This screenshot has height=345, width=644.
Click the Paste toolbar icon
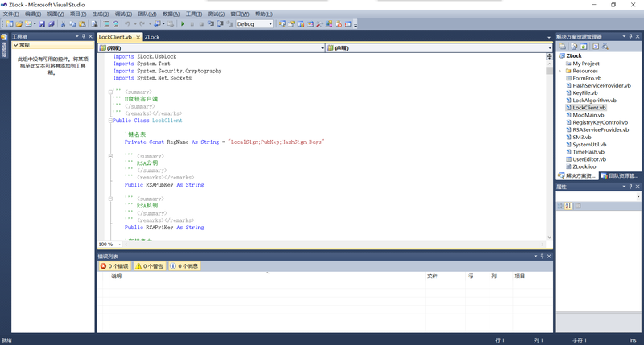point(82,24)
